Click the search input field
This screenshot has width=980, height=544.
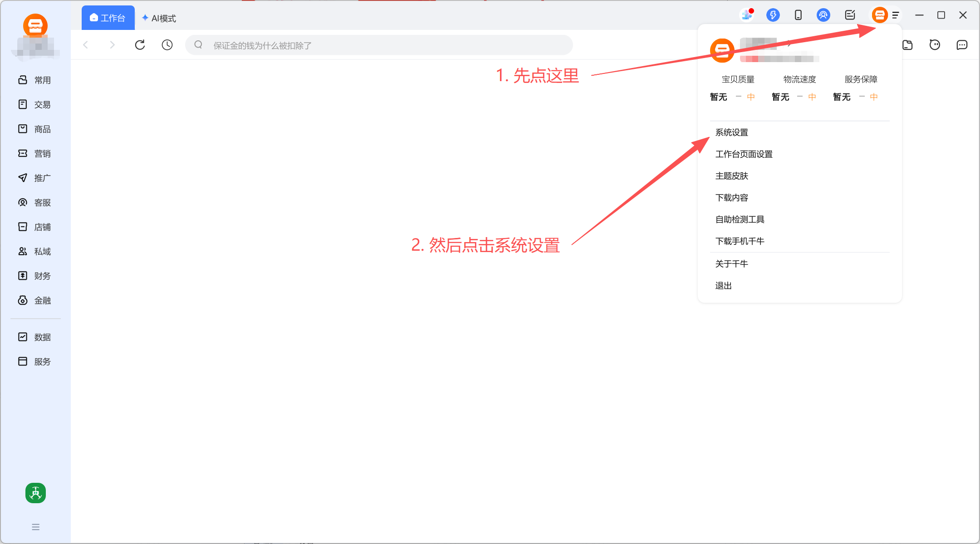[379, 45]
